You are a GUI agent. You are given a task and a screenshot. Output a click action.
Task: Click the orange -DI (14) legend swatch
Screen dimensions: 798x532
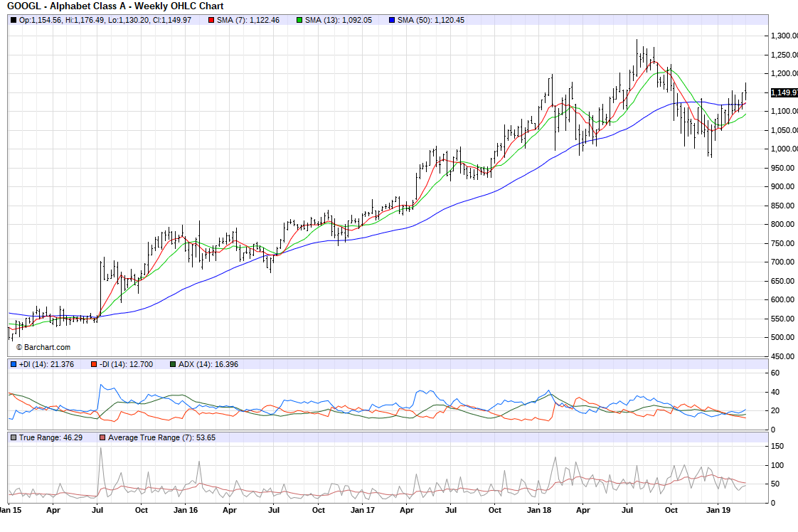94,365
